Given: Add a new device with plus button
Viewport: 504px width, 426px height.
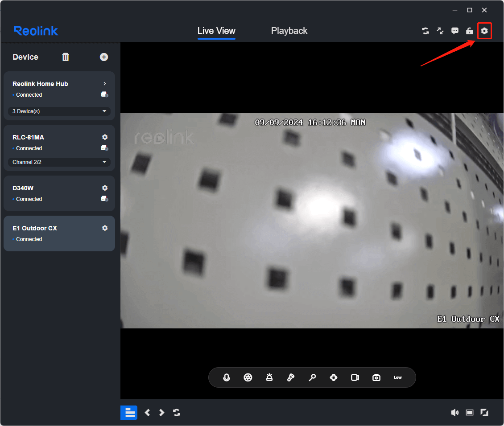Looking at the screenshot, I should click(104, 57).
